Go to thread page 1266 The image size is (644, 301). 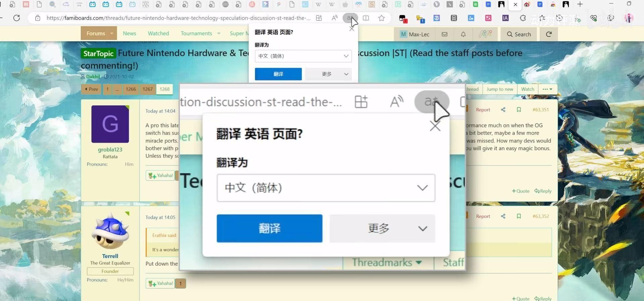[131, 89]
